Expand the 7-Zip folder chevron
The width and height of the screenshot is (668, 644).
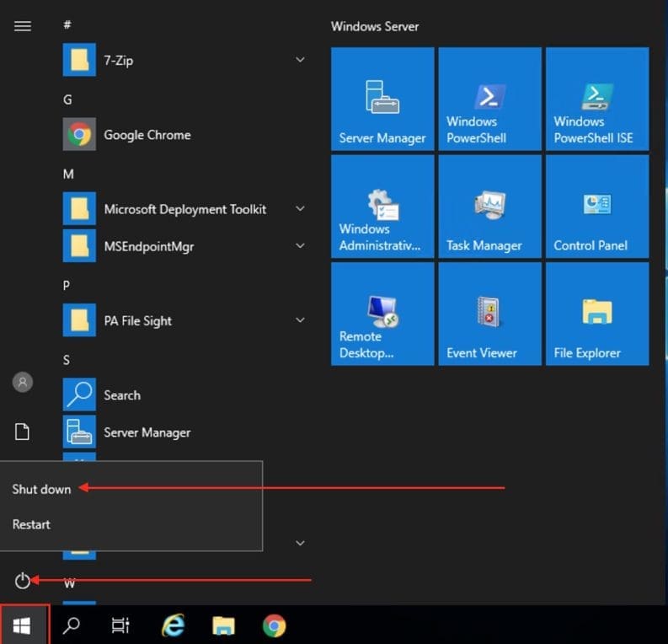coord(300,61)
